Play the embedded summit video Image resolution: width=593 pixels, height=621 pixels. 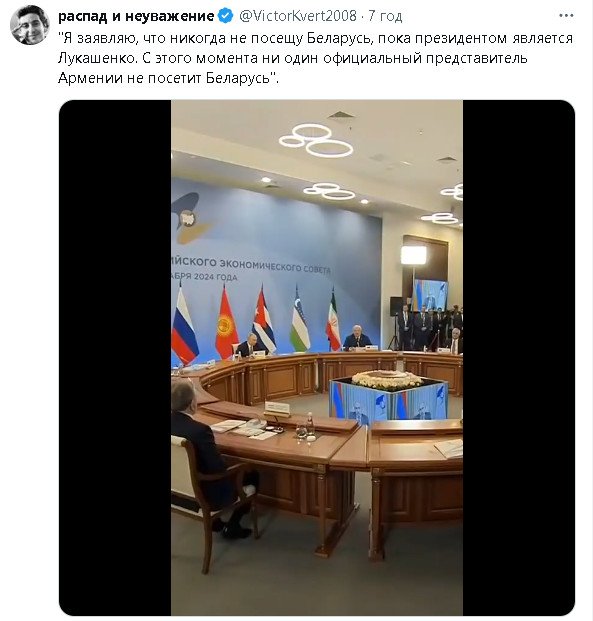[x=317, y=358]
